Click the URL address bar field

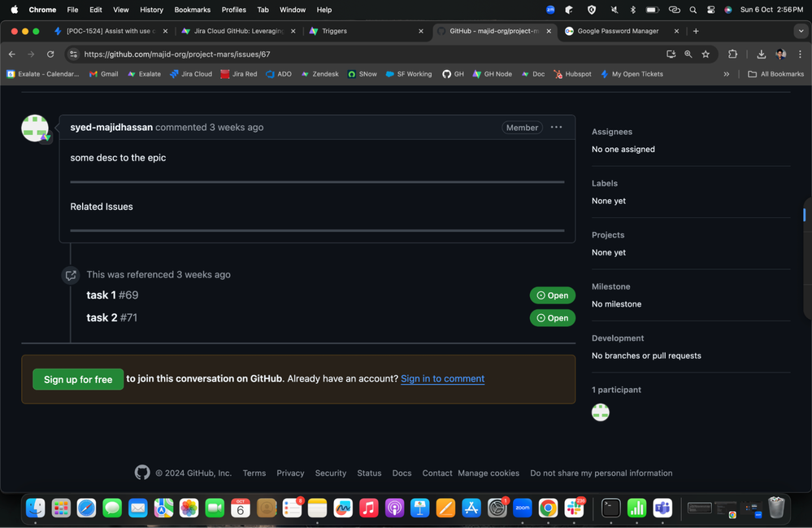click(366, 54)
